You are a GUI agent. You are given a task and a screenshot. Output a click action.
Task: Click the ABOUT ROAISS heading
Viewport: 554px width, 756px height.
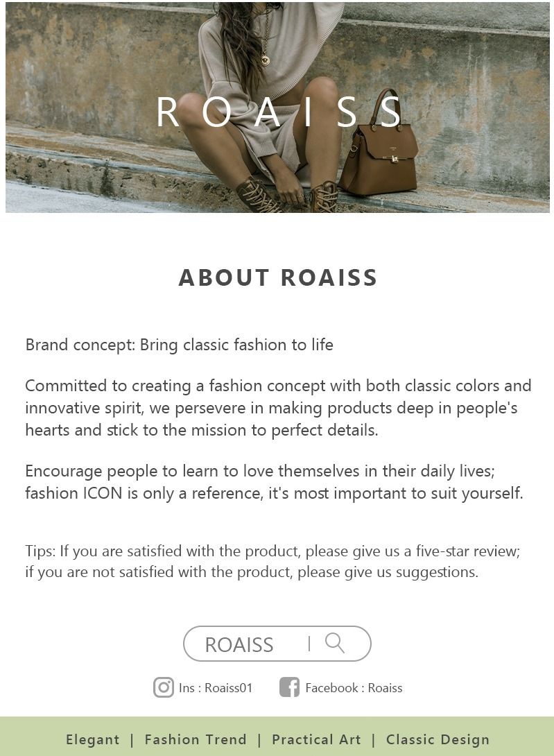(x=278, y=277)
